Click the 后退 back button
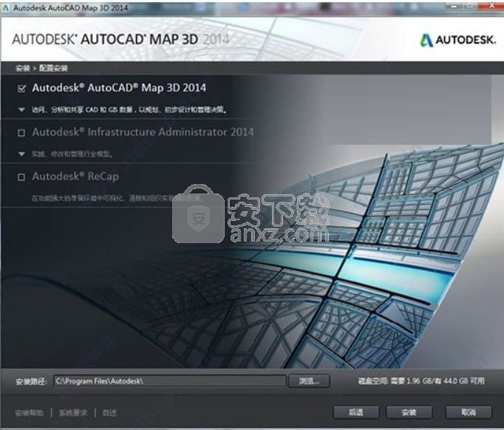 click(355, 412)
